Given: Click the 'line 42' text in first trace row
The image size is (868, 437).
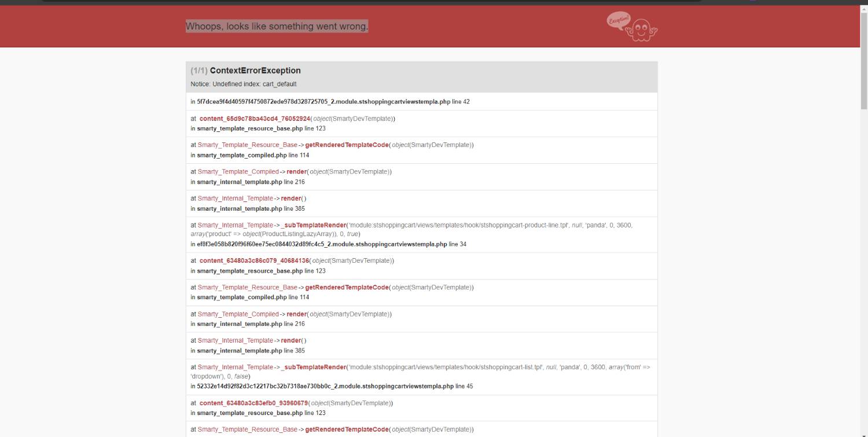Looking at the screenshot, I should (x=461, y=102).
